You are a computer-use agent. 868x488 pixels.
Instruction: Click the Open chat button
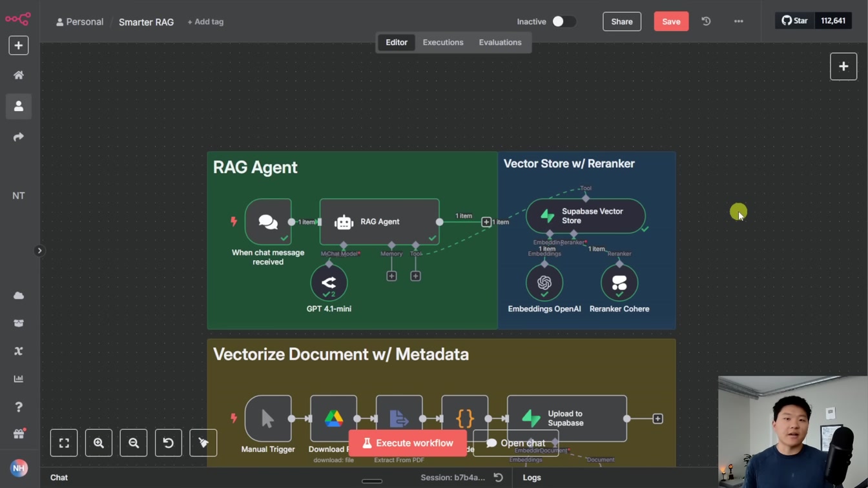click(515, 443)
